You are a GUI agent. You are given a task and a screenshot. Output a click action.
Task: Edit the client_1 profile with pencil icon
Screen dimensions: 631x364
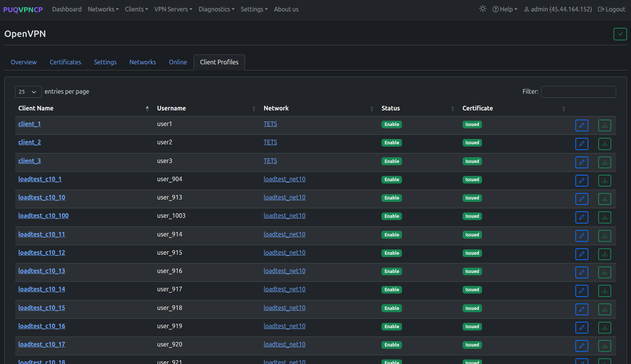pos(582,125)
